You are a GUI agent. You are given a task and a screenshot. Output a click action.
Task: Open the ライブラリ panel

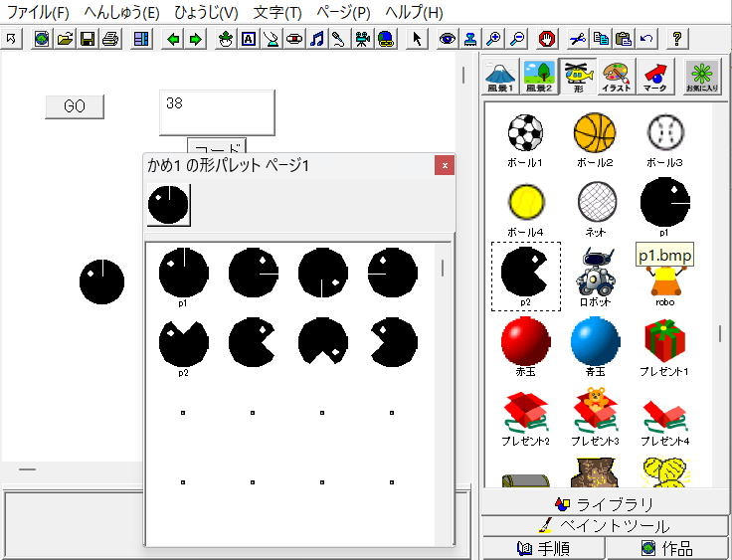[x=605, y=504]
